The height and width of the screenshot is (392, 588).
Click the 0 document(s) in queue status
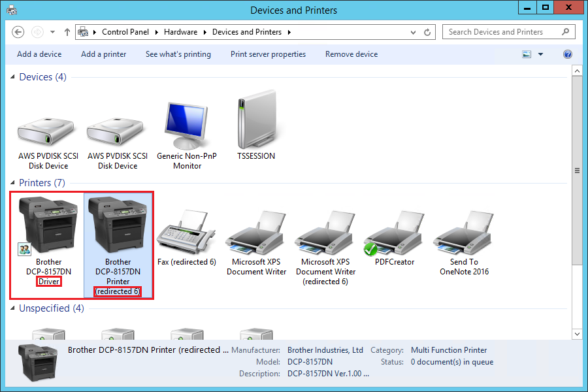[x=452, y=362]
